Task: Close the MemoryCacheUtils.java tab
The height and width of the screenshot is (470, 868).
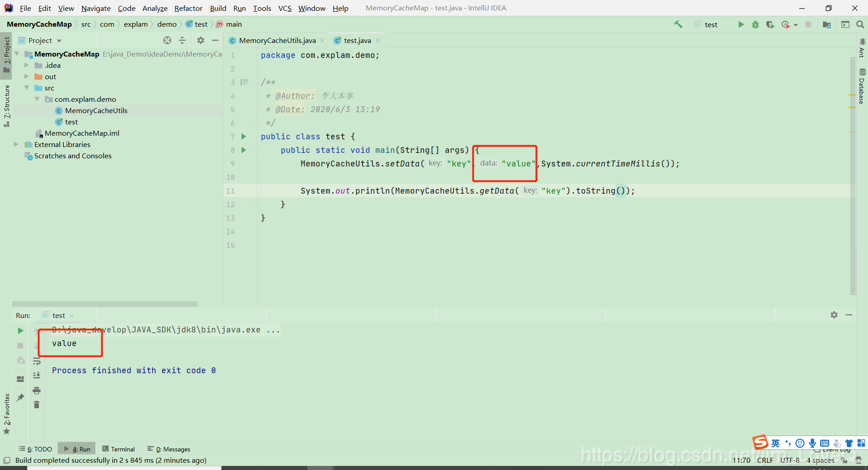Action: click(x=322, y=40)
